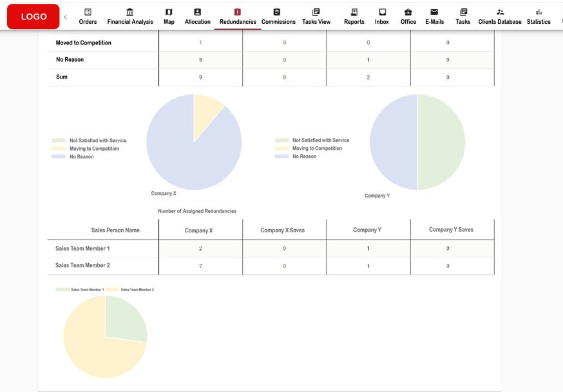
Task: Open the Office briefcase icon
Action: coord(408,12)
